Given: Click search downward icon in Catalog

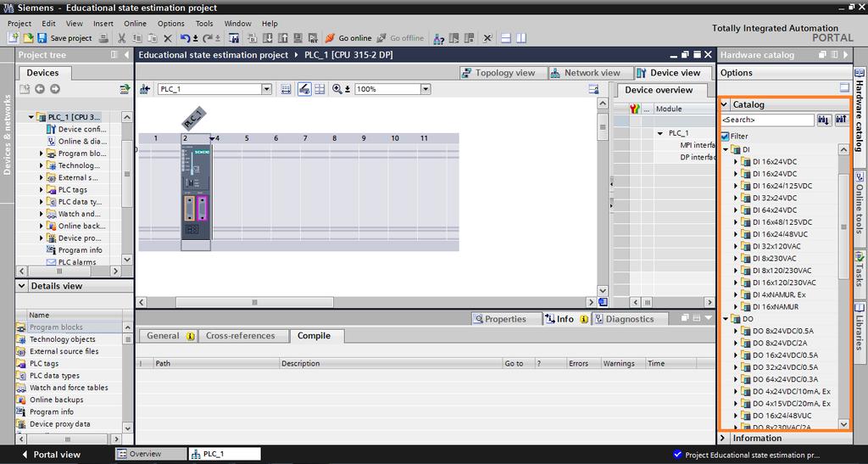Looking at the screenshot, I should (824, 120).
